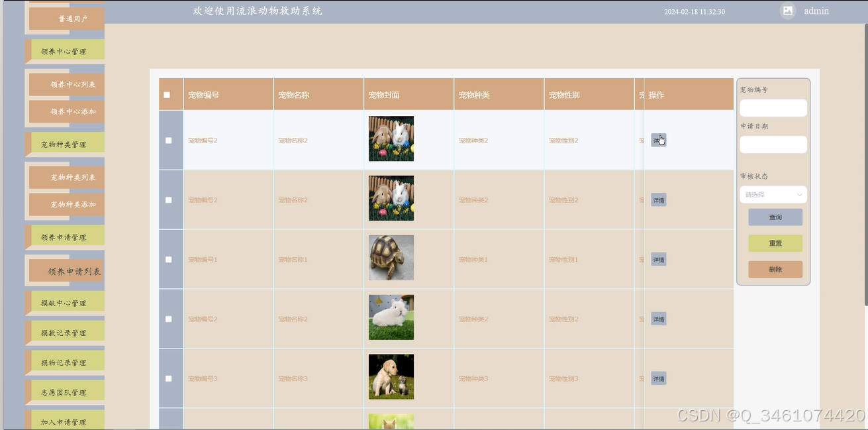Screen dimensions: 868x430
Task: Click the 删除 delete button
Action: coord(775,270)
